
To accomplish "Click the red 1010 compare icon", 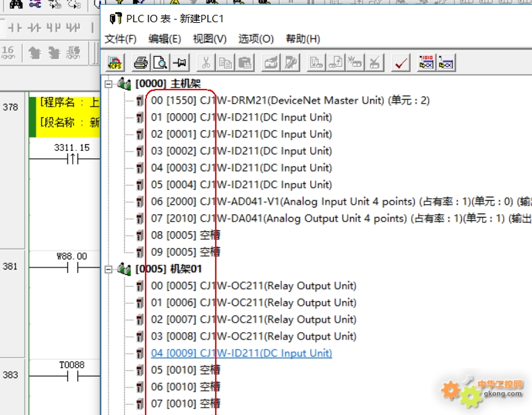I will (426, 63).
